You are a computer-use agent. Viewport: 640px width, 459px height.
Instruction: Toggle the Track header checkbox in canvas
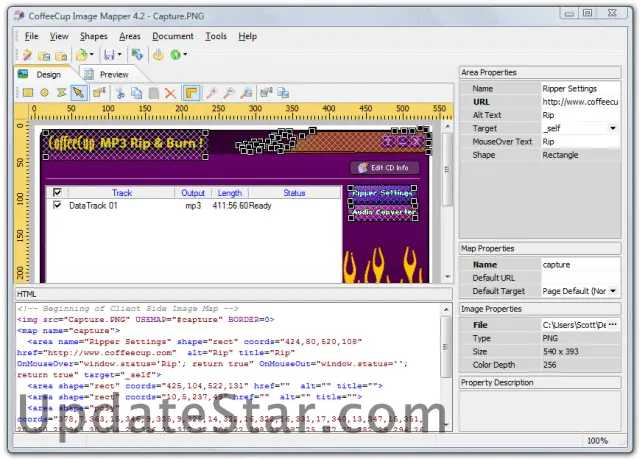57,192
